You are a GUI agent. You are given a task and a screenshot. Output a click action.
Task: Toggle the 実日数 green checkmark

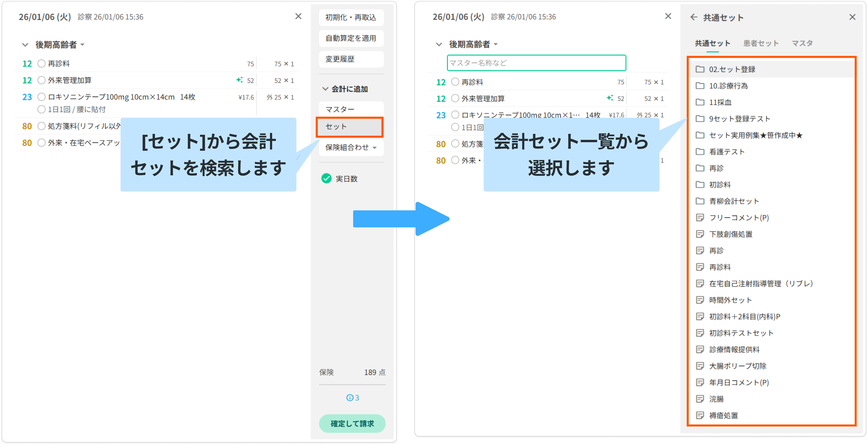[326, 179]
